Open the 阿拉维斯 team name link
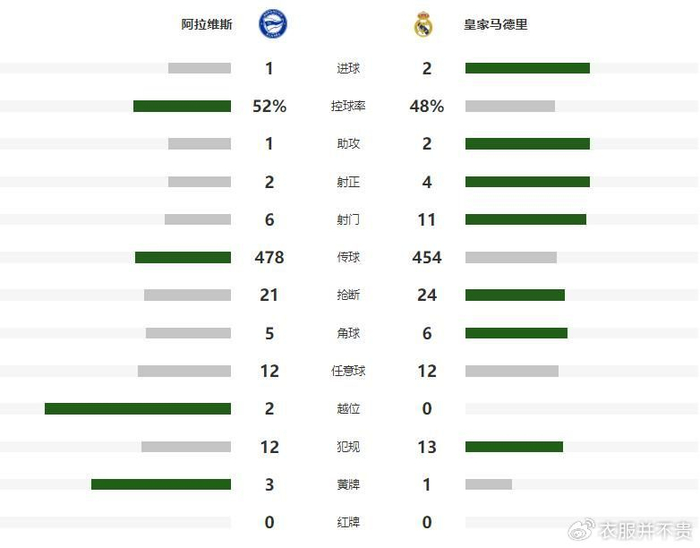Image resolution: width=700 pixels, height=548 pixels. pyautogui.click(x=207, y=25)
